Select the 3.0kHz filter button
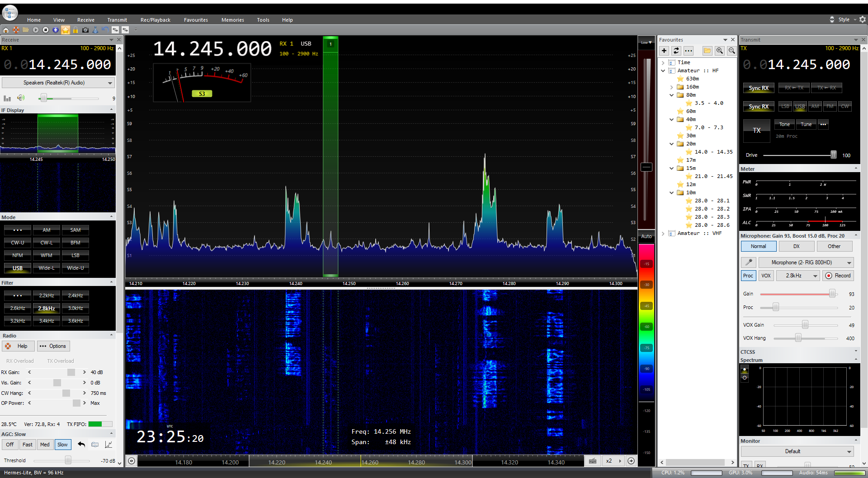The image size is (868, 478). tap(75, 308)
